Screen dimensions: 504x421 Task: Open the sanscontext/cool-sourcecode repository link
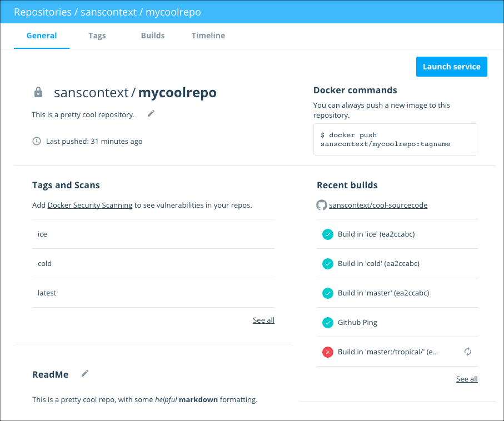click(x=378, y=205)
